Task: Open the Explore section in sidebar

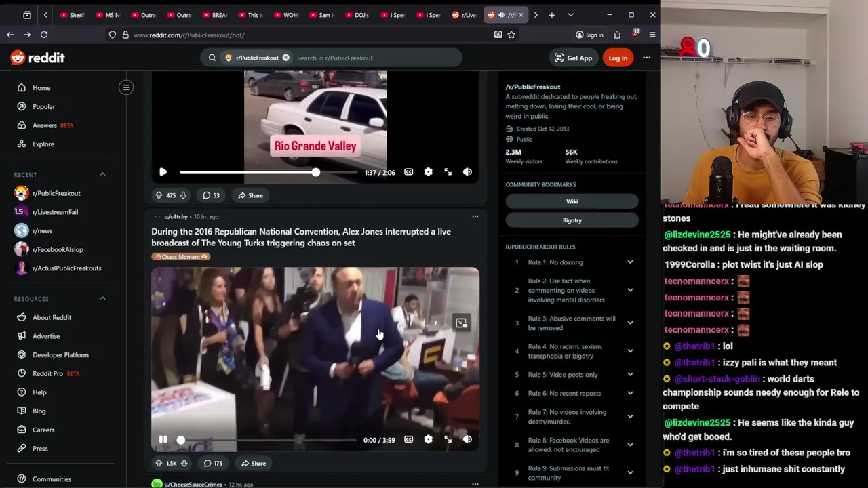Action: tap(43, 144)
